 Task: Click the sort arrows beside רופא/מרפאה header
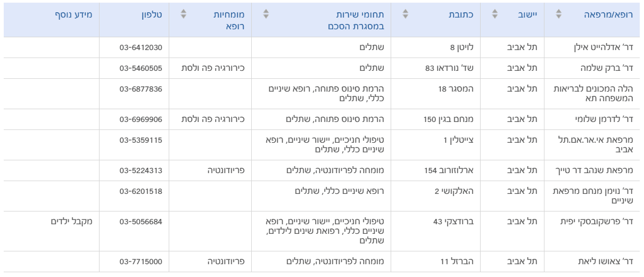click(559, 15)
